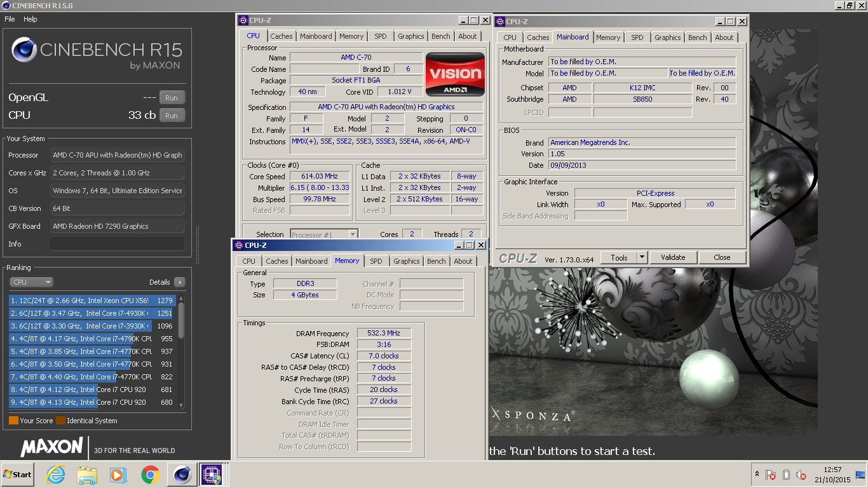Click the Southbridge model SB850 field

[642, 99]
